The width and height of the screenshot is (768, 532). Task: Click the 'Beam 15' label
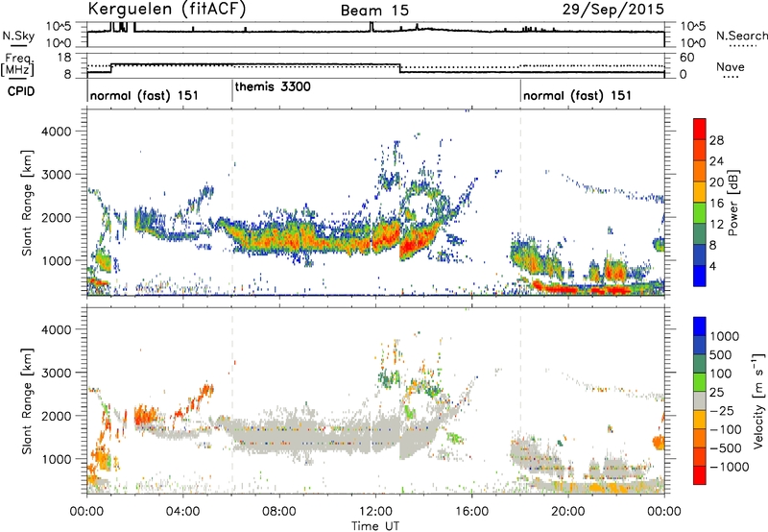coord(374,11)
